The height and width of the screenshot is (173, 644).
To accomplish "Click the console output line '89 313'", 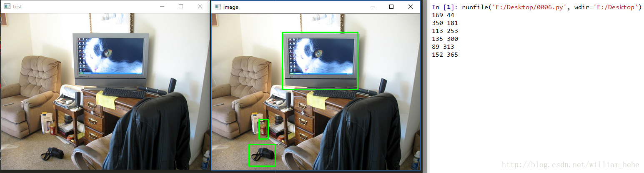I will point(444,47).
